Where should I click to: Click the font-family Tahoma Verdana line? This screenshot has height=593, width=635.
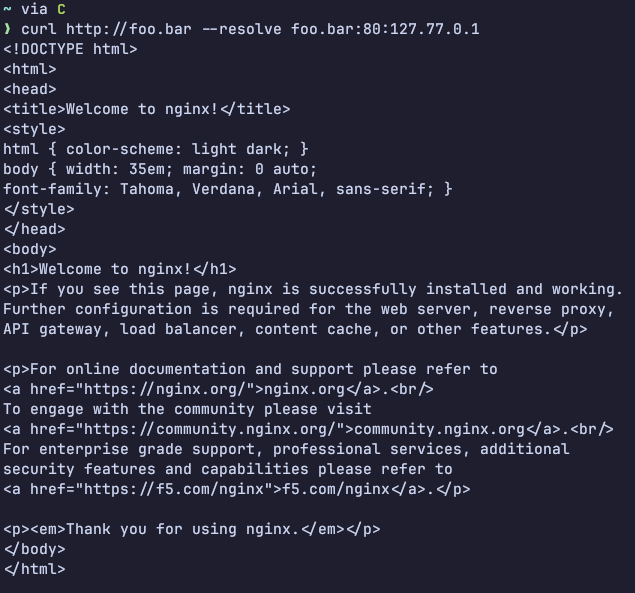(x=228, y=189)
